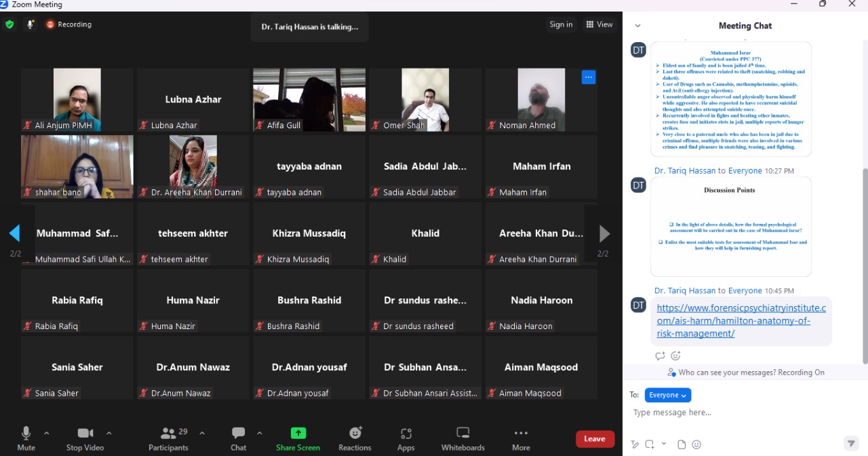Open the Everyone recipient dropdown
The image size is (868, 456).
[667, 395]
